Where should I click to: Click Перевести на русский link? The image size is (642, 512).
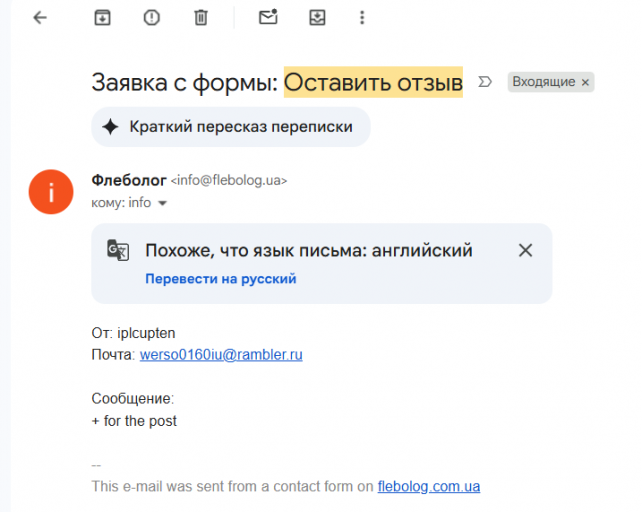tap(220, 279)
